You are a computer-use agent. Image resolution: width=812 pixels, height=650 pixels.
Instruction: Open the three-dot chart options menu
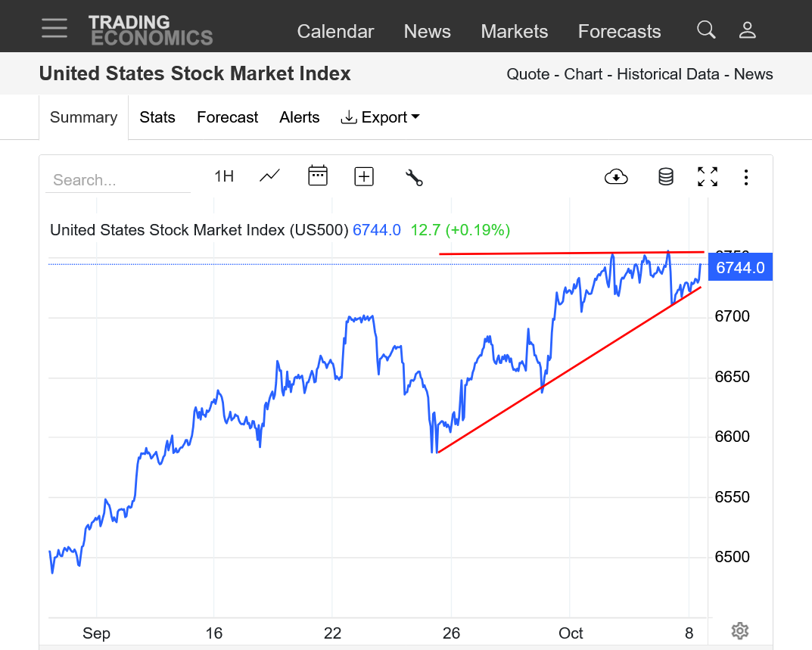point(746,177)
